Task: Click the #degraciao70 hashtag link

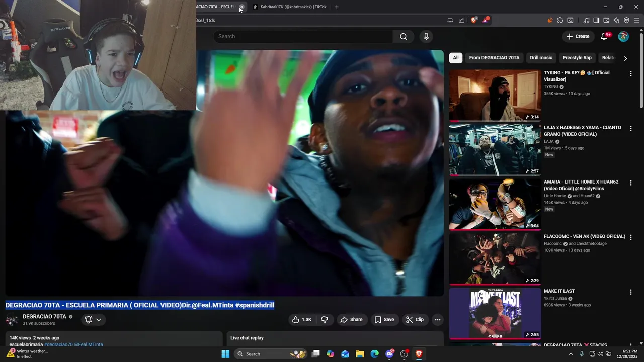Action: [58, 344]
